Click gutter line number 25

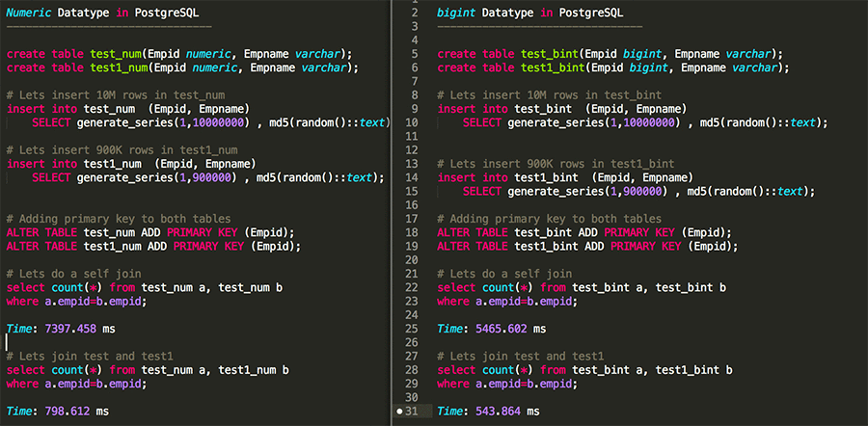click(412, 329)
